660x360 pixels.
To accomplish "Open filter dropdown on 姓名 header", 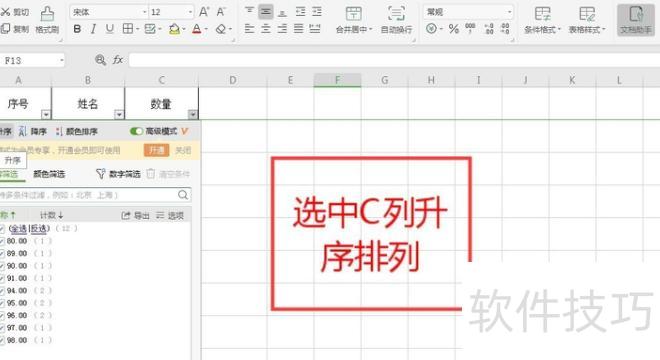I will [x=119, y=115].
